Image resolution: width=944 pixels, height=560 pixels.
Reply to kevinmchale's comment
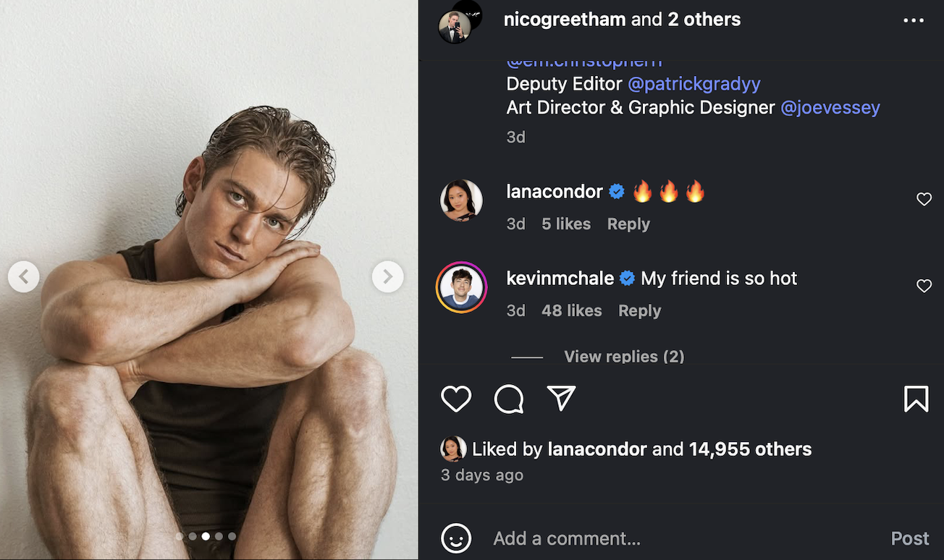[x=639, y=310]
